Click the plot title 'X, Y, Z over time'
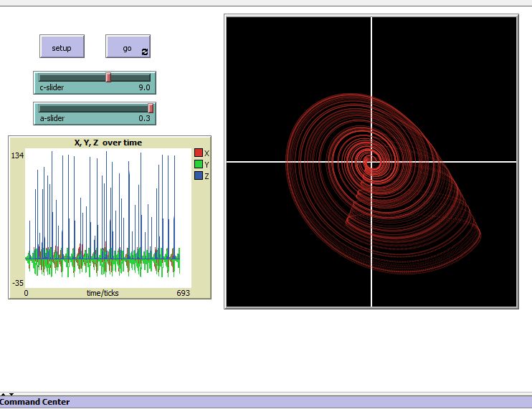Viewport: 532px width, 409px height. pos(108,143)
